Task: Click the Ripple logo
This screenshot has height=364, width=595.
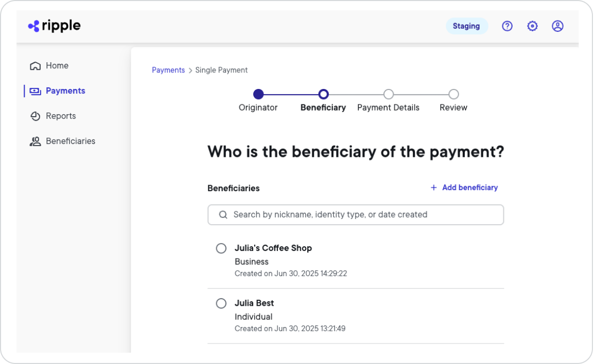Action: tap(54, 26)
